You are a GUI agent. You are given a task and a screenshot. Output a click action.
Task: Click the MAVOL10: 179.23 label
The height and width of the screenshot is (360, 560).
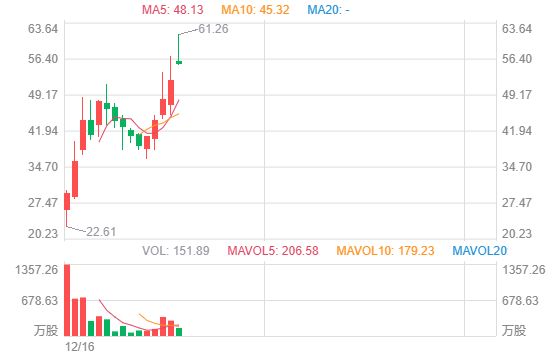(385, 251)
